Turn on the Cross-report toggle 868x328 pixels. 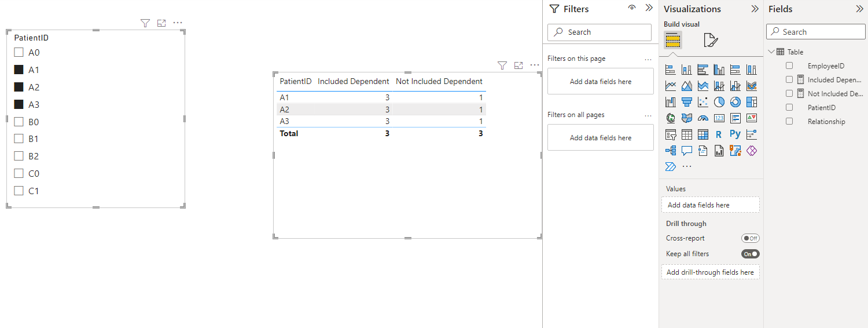[x=751, y=238]
